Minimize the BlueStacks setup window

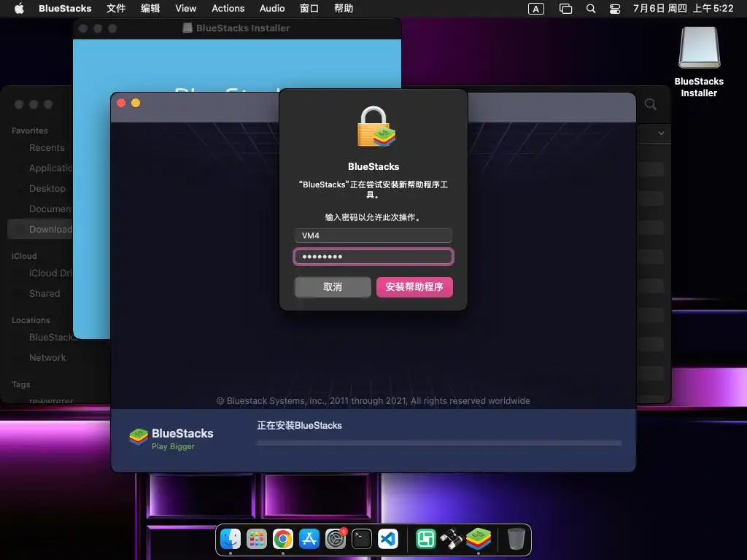pyautogui.click(x=136, y=103)
